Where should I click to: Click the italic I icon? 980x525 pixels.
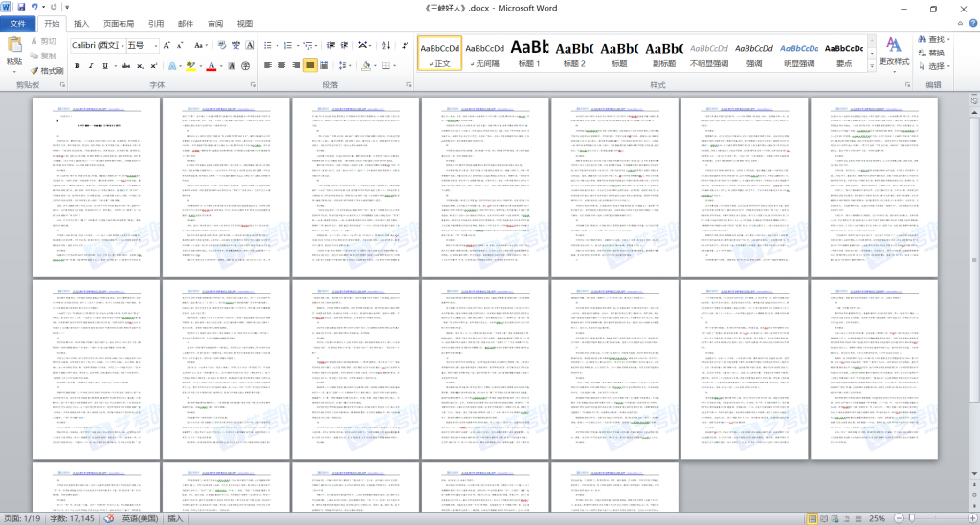click(93, 66)
